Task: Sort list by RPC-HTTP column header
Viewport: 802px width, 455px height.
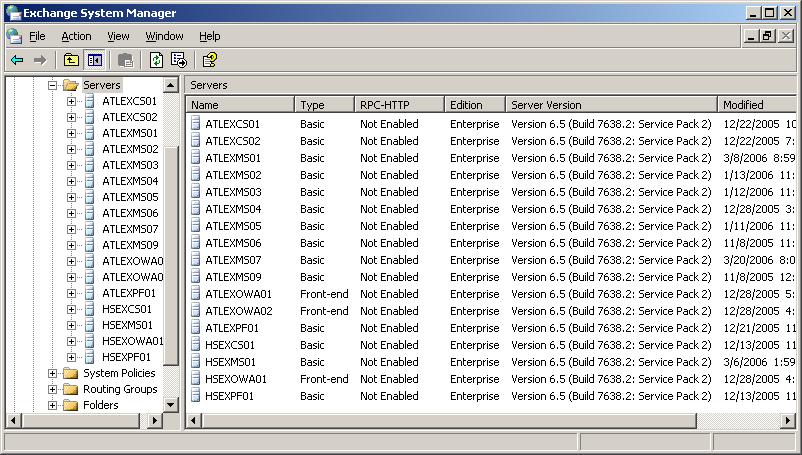Action: (x=399, y=105)
